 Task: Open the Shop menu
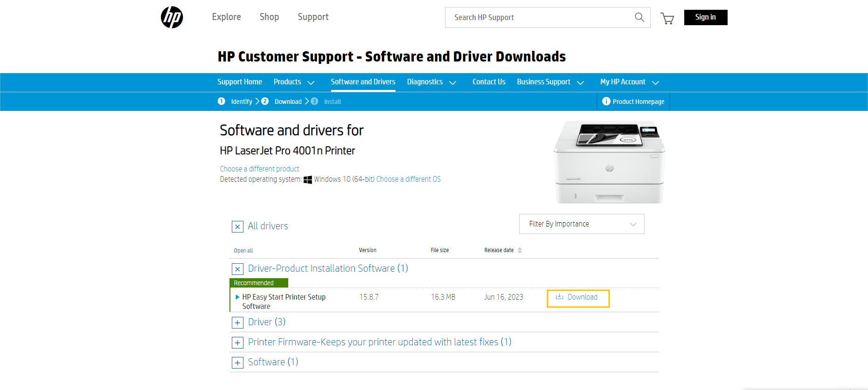coord(269,17)
